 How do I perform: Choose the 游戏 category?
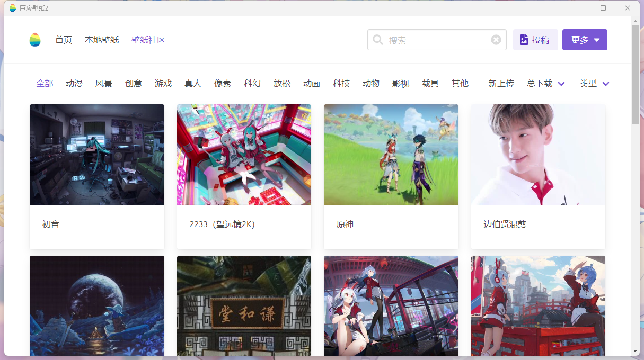pos(163,84)
